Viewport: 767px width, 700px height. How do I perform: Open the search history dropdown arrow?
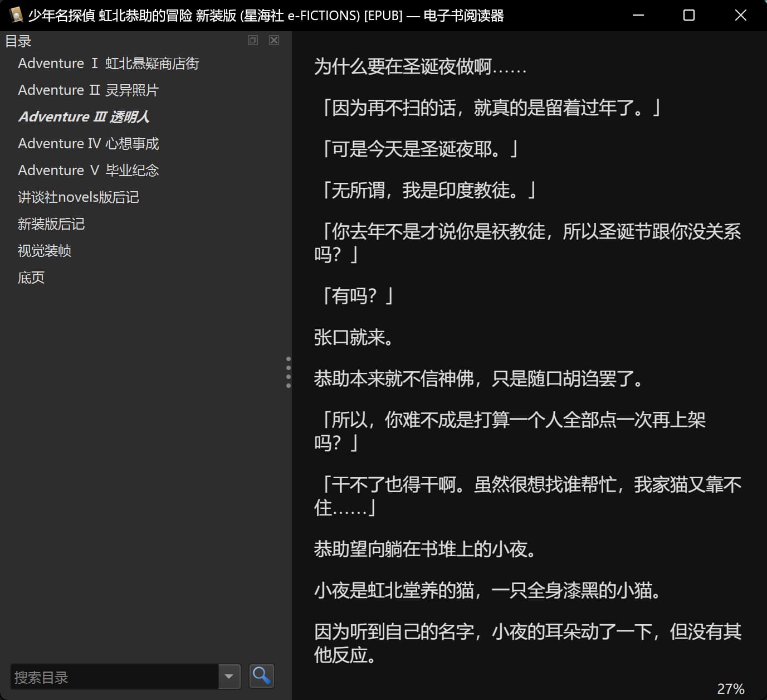click(x=229, y=677)
